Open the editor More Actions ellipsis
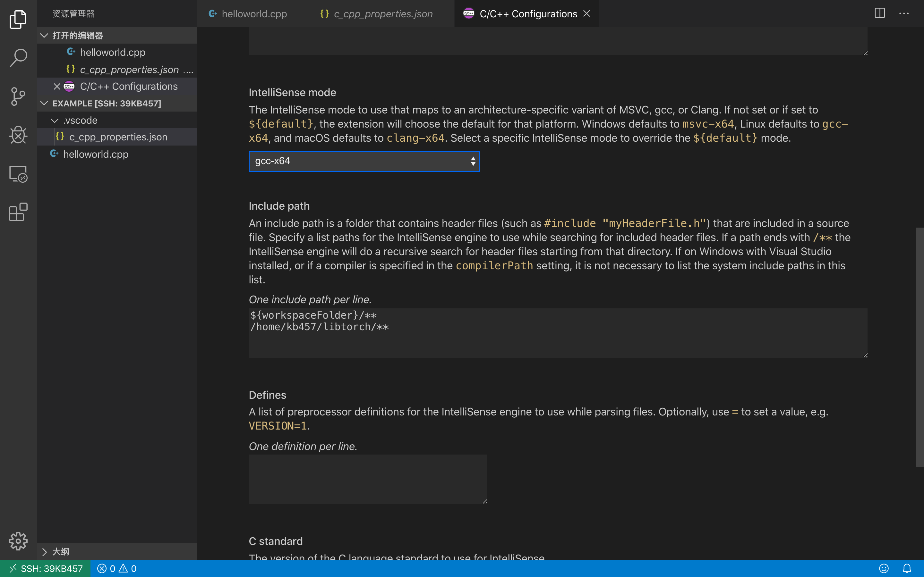Viewport: 924px width, 577px height. [904, 13]
